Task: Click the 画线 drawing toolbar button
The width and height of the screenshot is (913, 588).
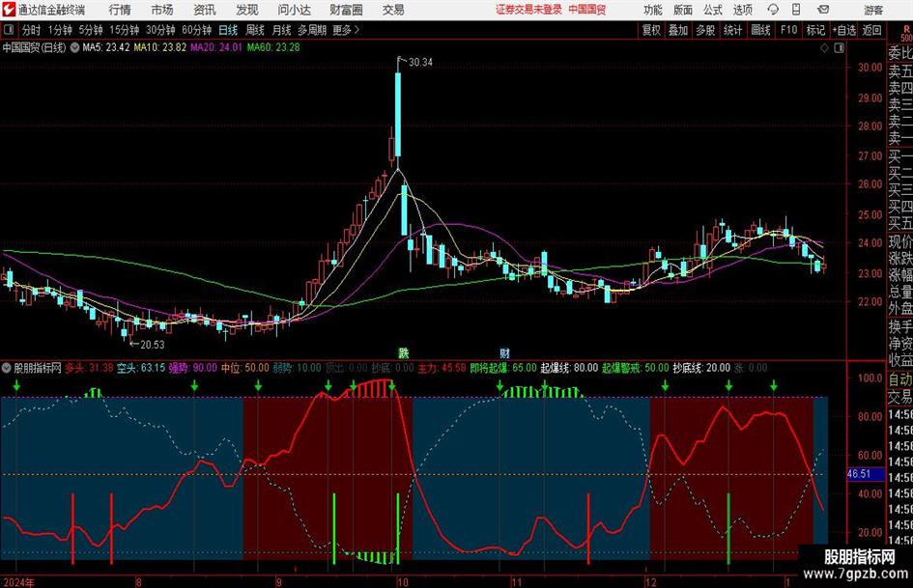Action: pos(760,30)
